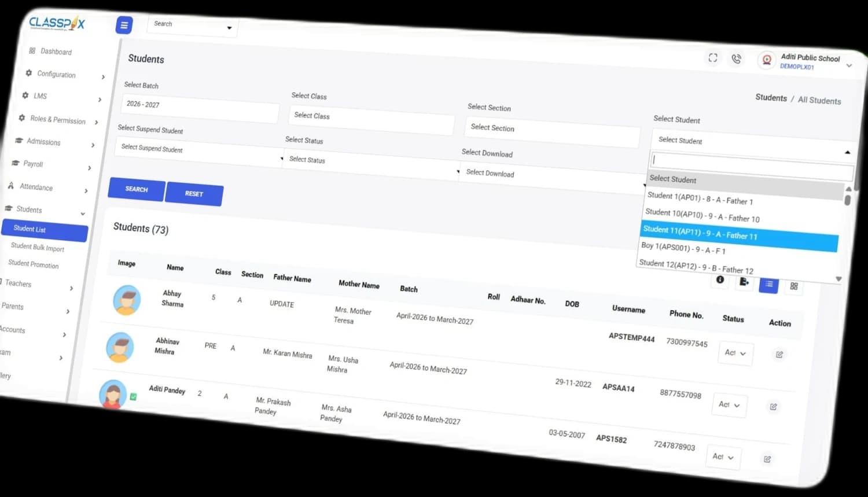Image resolution: width=868 pixels, height=497 pixels.
Task: Click the blue hamburger menu icon
Action: pos(124,25)
